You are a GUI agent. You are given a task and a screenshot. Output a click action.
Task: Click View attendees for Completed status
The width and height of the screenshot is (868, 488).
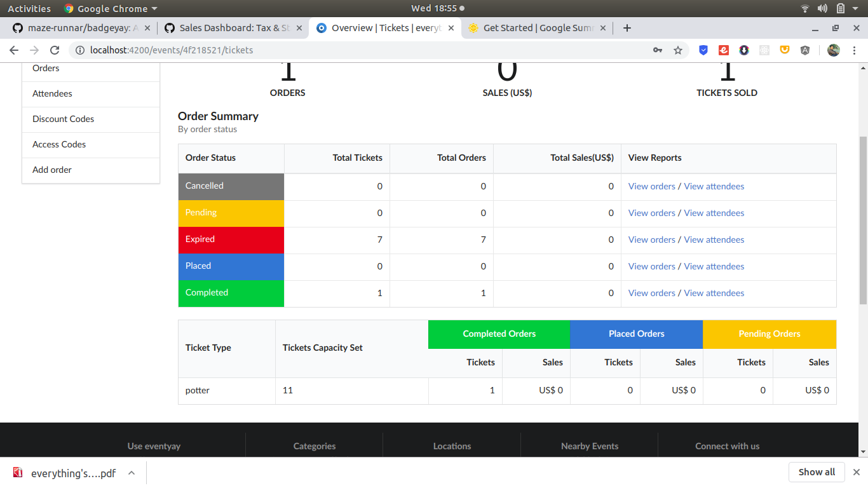coord(714,293)
